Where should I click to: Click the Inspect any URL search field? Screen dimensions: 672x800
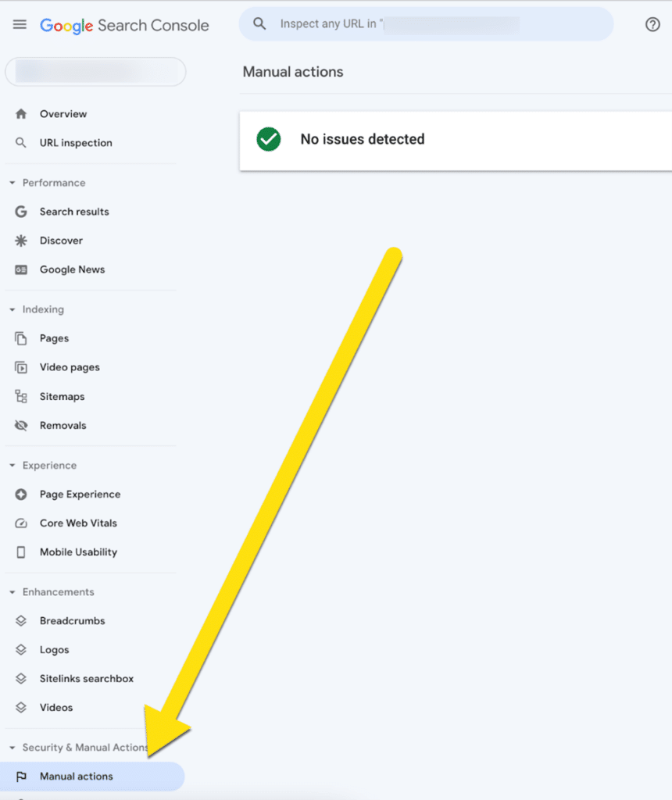(426, 23)
